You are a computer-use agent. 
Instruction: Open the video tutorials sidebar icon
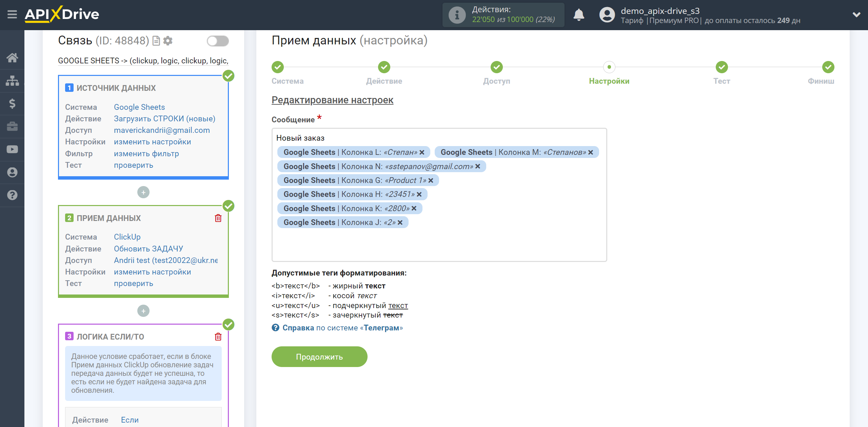point(12,149)
